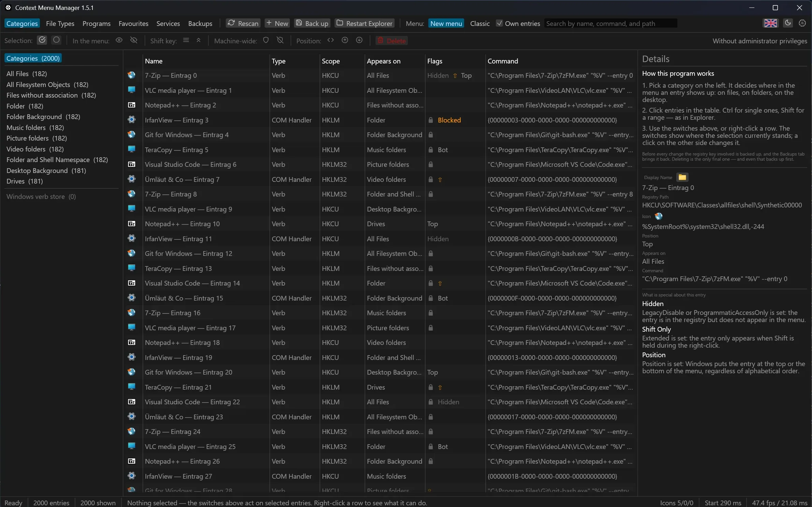Set position to top with up-arrow circle
Image resolution: width=812 pixels, height=507 pixels.
(x=345, y=40)
